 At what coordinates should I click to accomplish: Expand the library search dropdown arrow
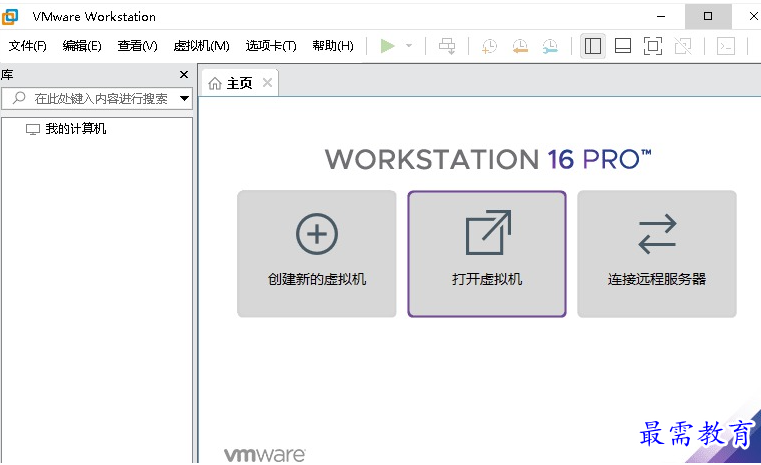pos(184,99)
